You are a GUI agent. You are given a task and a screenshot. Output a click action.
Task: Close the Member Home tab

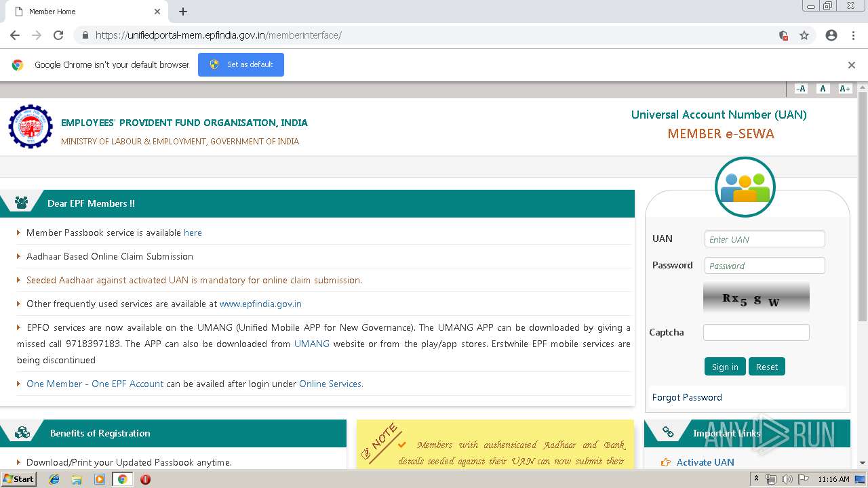(157, 12)
